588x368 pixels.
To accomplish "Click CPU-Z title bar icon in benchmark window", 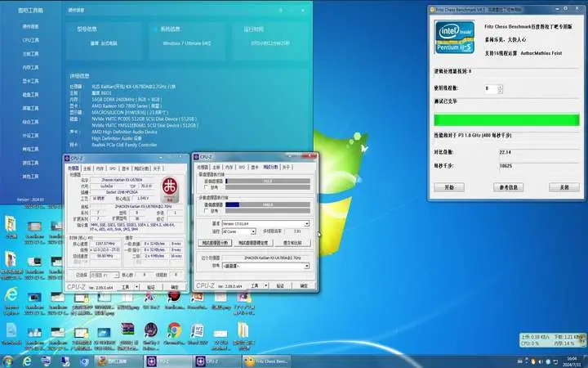I will [x=196, y=156].
